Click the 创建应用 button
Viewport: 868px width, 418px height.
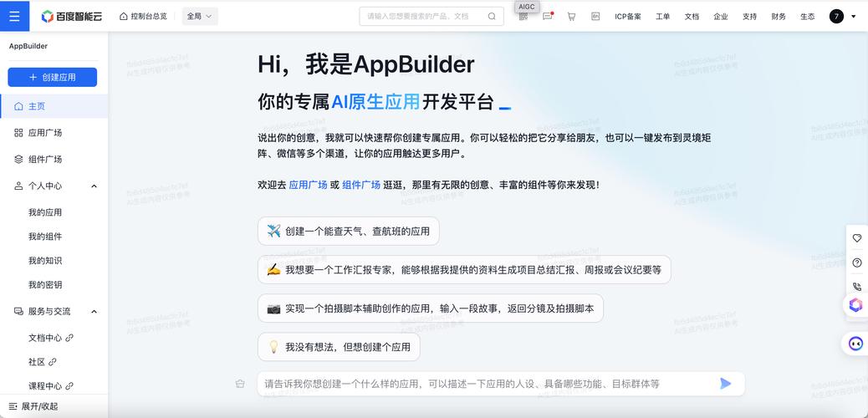(x=52, y=78)
